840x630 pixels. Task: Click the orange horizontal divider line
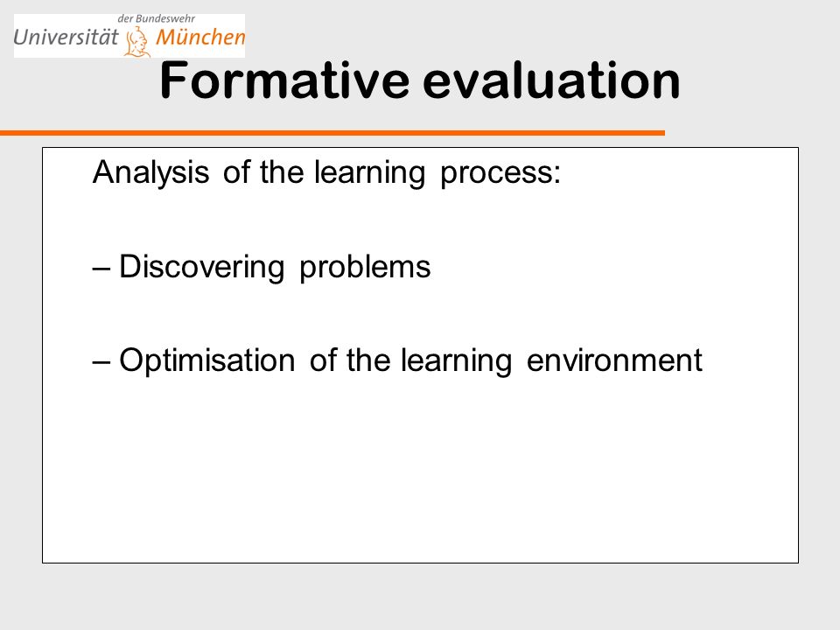[x=332, y=133]
